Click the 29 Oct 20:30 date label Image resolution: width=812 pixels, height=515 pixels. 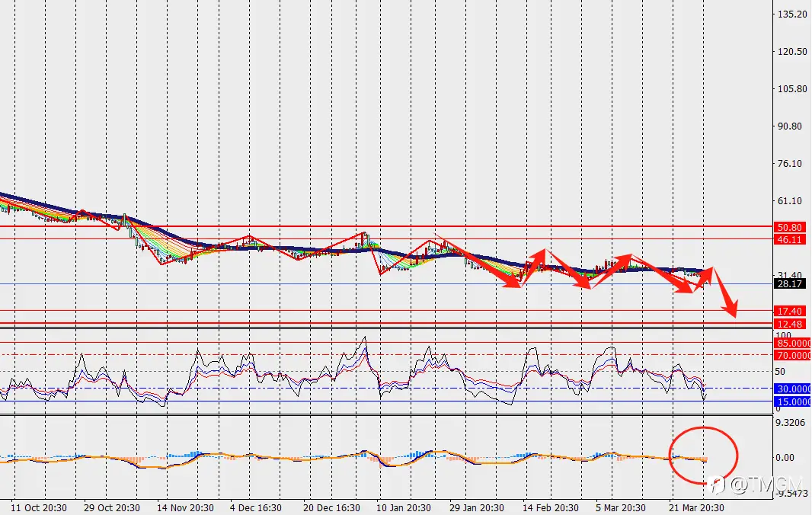(112, 507)
